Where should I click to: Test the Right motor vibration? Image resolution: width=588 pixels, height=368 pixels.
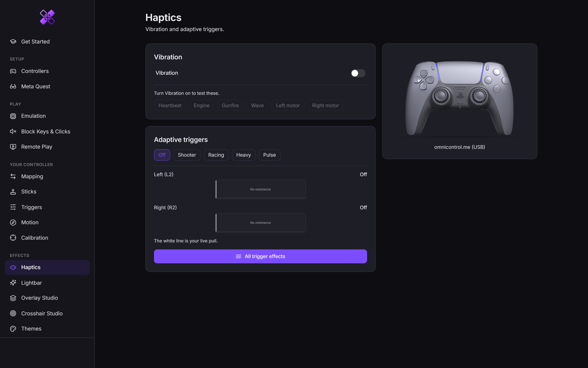325,105
